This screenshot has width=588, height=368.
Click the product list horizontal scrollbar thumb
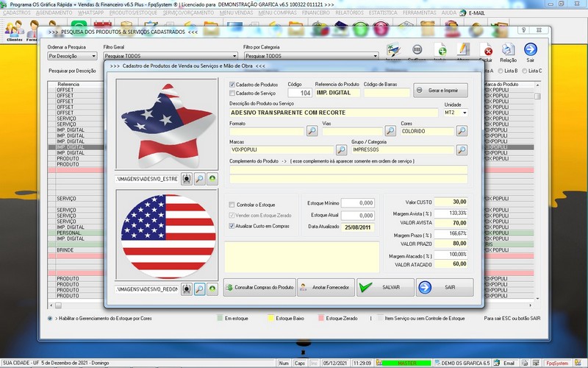(59, 305)
